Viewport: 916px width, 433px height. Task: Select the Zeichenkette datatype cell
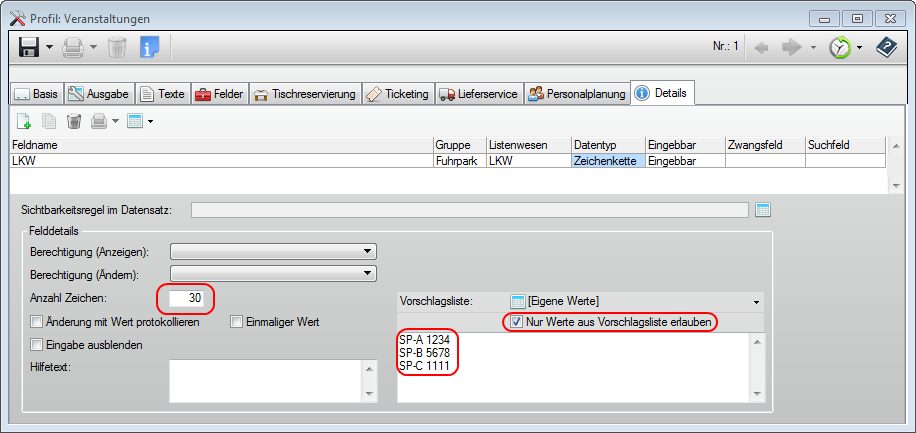click(x=607, y=160)
